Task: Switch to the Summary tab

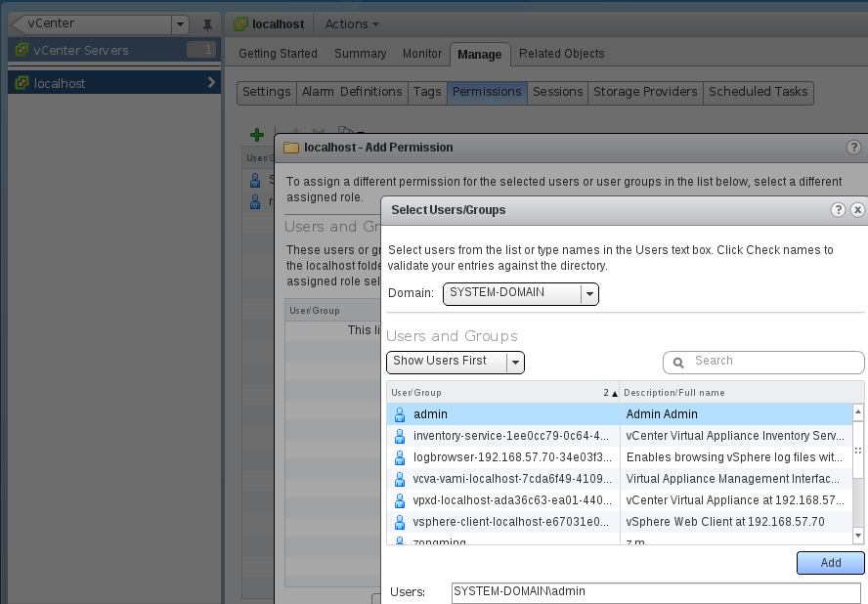Action: pos(361,54)
